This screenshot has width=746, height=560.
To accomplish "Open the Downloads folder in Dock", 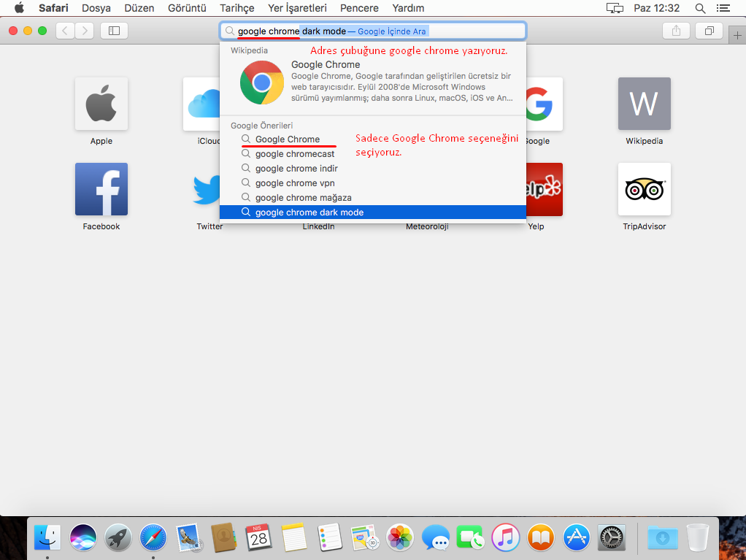I will pos(662,537).
